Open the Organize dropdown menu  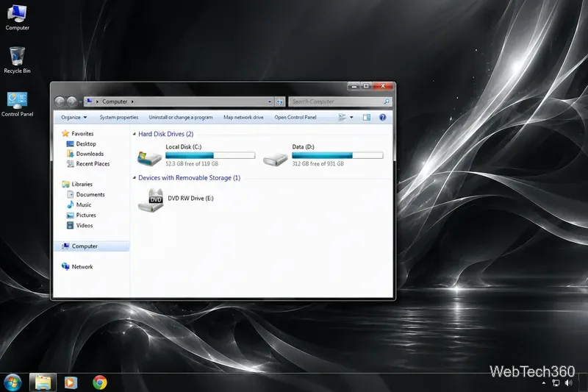point(74,118)
